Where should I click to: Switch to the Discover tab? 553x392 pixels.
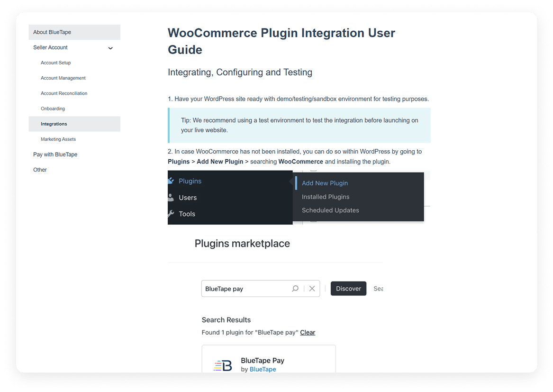pos(348,289)
